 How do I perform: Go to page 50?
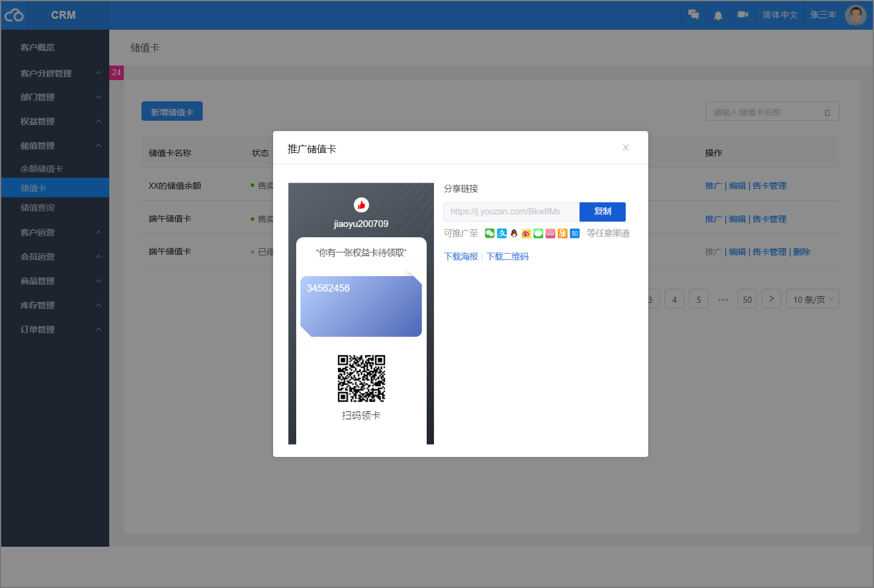pos(747,299)
